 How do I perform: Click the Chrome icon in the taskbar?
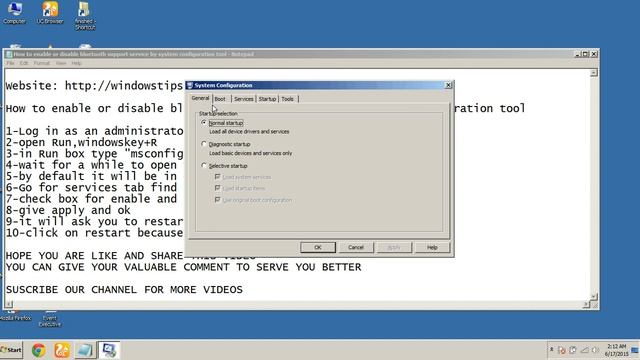(39, 350)
